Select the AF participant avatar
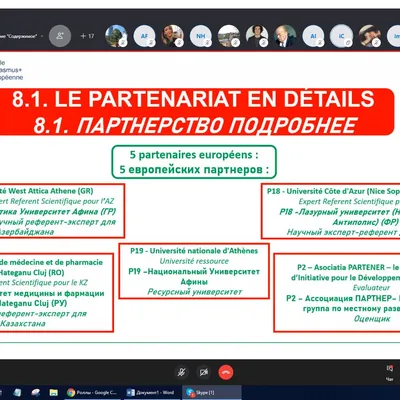 tap(145, 36)
